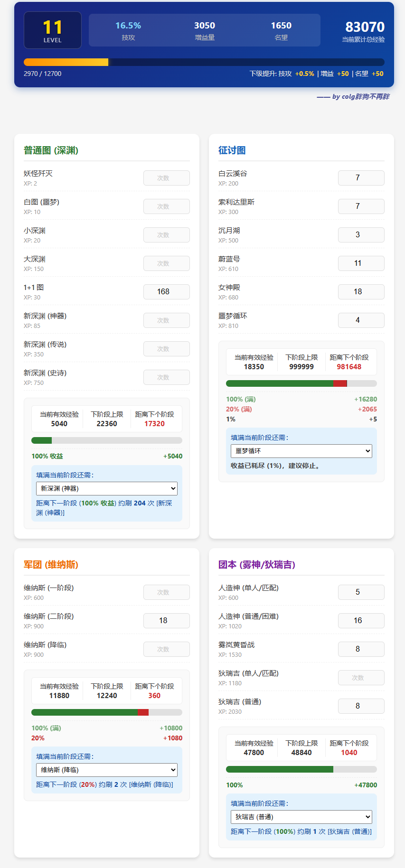Screen dimensions: 405x868
Task: Focus the 维纳斯 (二阶段) count input
Action: (166, 621)
